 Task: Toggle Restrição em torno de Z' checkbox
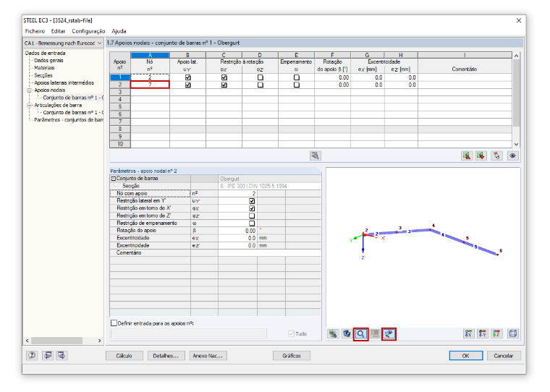point(252,216)
